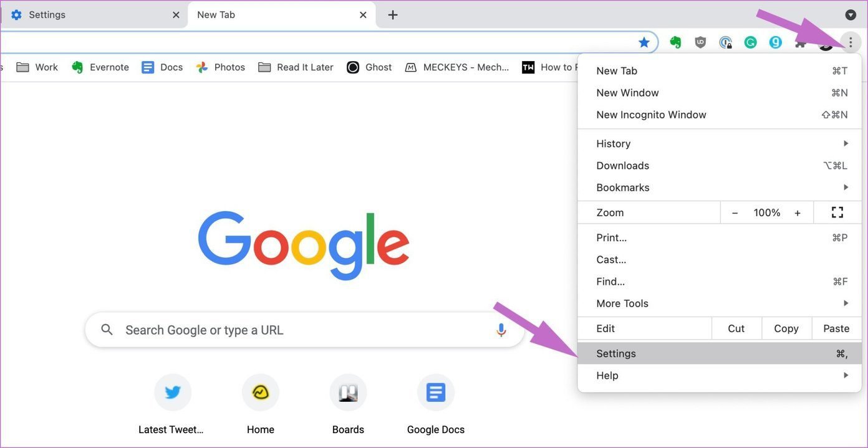
Task: Open the Google Docs shortcut tile
Action: click(436, 404)
